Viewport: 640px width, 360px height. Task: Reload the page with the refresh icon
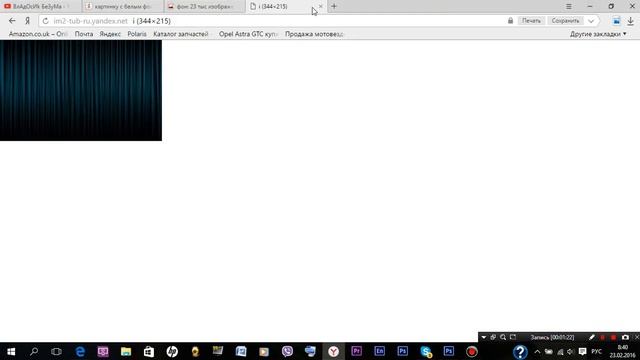[45, 21]
